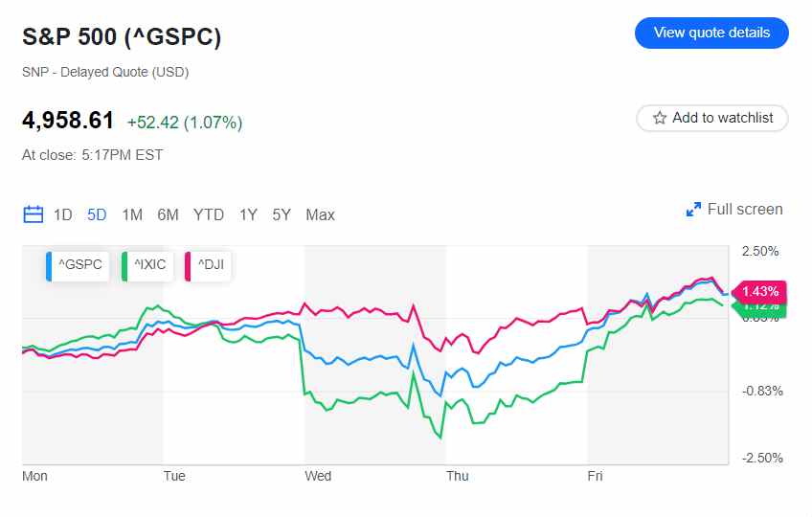Choose the Max time range
Image resolution: width=812 pixels, height=517 pixels.
(320, 214)
